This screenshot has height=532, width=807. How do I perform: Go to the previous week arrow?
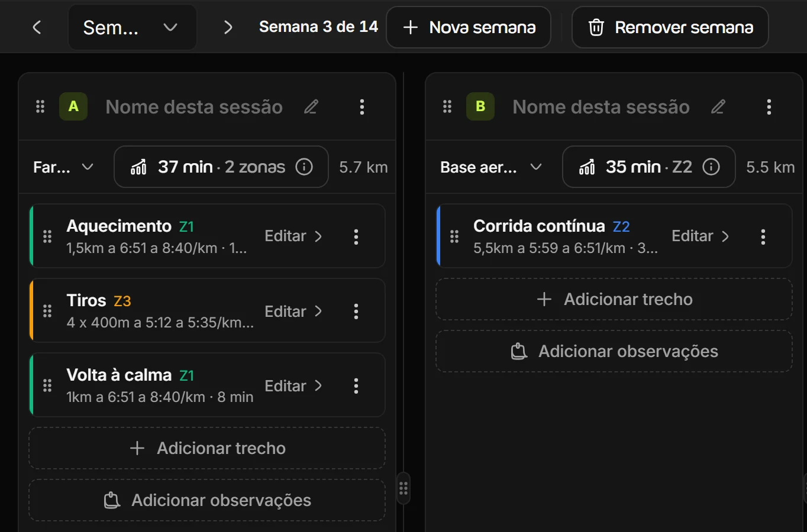(x=37, y=27)
